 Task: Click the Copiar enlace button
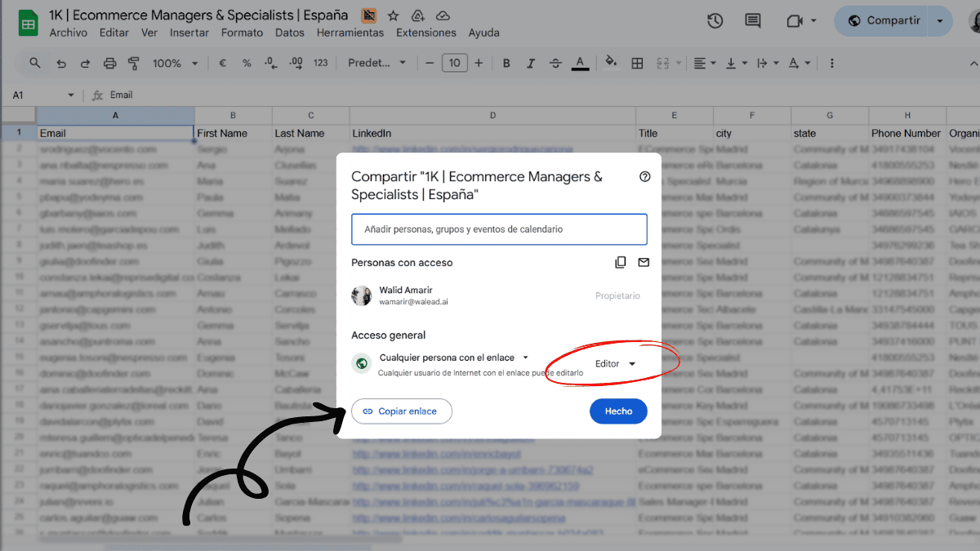(x=402, y=411)
